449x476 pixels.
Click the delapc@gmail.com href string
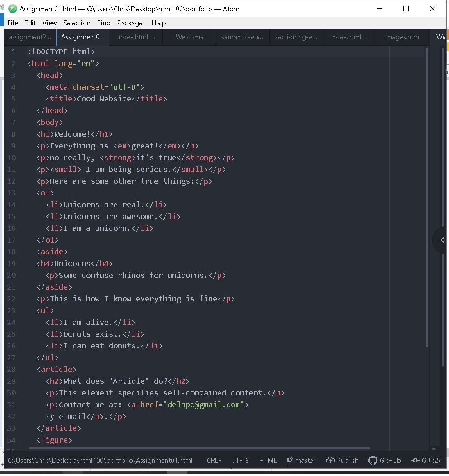[x=203, y=405]
